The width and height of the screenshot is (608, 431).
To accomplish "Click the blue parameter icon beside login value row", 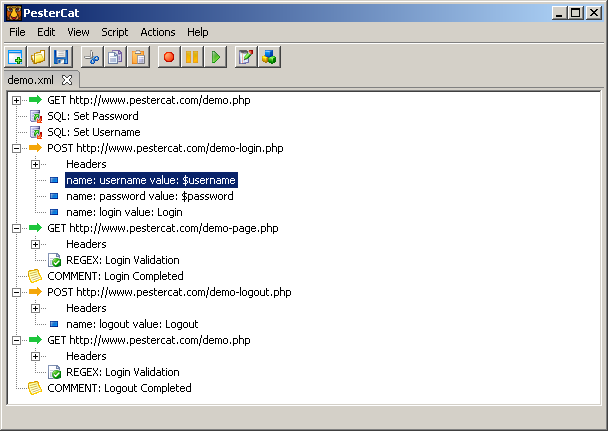I will (54, 212).
